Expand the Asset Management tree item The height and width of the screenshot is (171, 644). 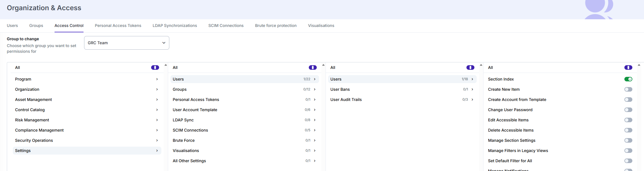(87, 100)
